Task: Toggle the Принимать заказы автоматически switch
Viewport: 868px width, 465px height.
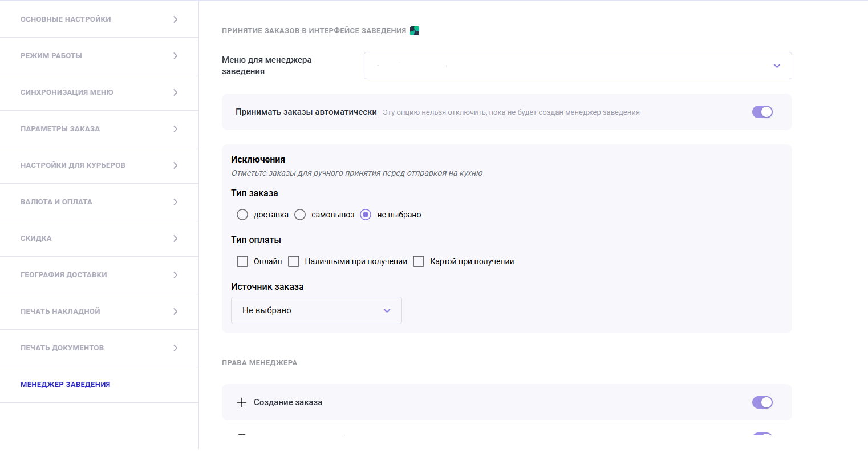Action: pos(762,112)
